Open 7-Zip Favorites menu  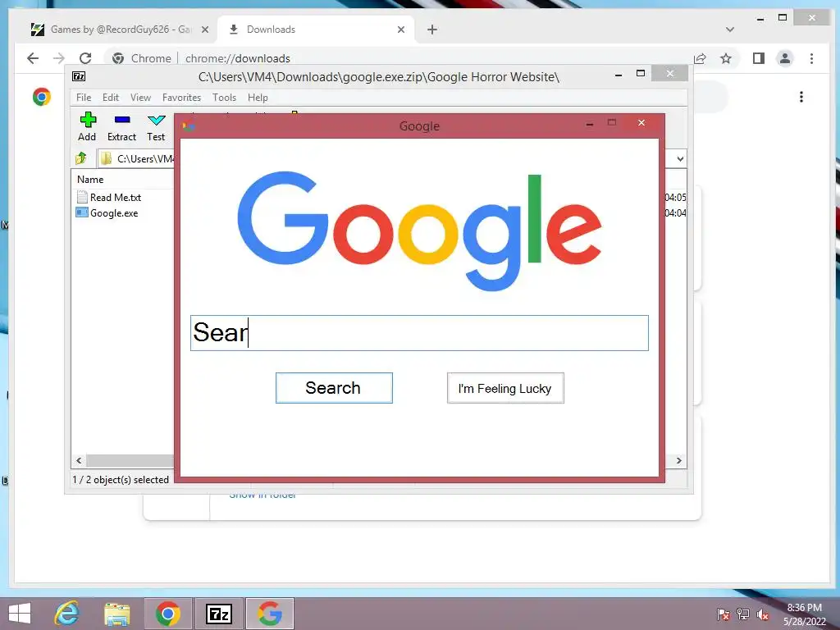181,98
